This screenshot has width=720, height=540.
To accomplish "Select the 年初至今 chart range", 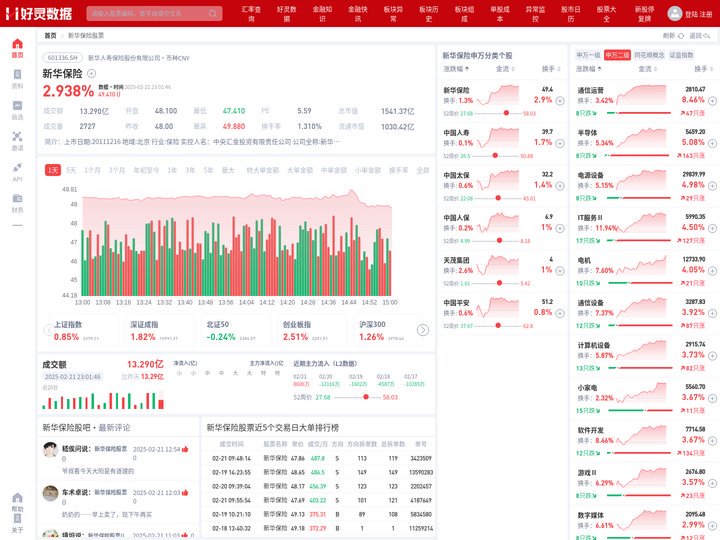I will [x=146, y=170].
